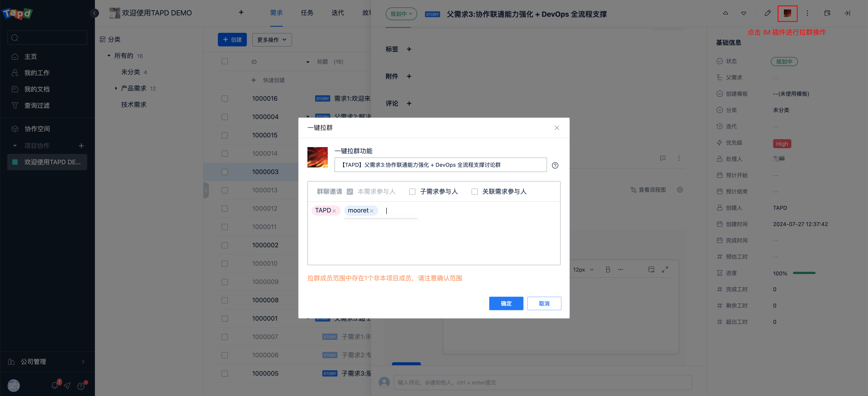
Task: Add an attachment with plus icon
Action: (409, 76)
